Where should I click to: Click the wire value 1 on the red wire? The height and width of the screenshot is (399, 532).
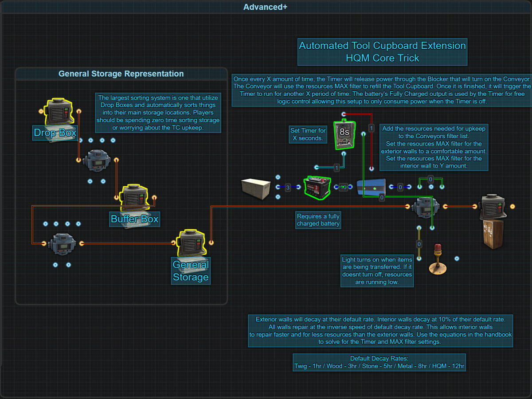[x=372, y=128]
